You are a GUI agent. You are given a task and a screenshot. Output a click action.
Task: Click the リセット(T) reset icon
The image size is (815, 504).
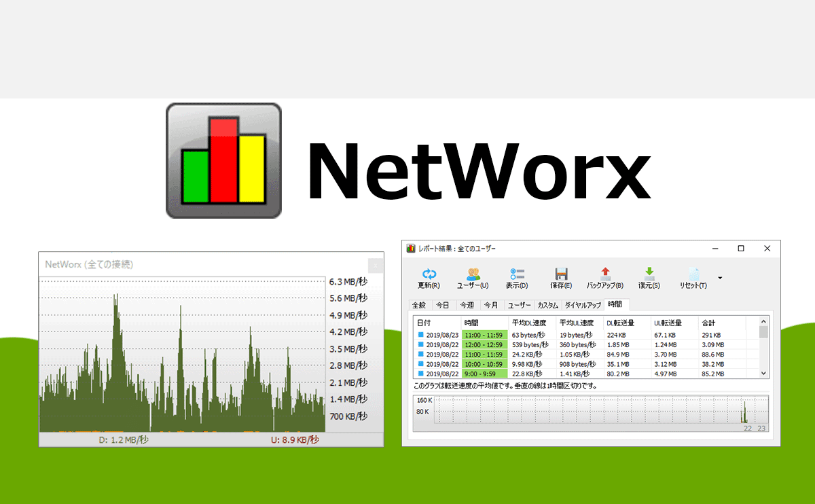tap(693, 274)
